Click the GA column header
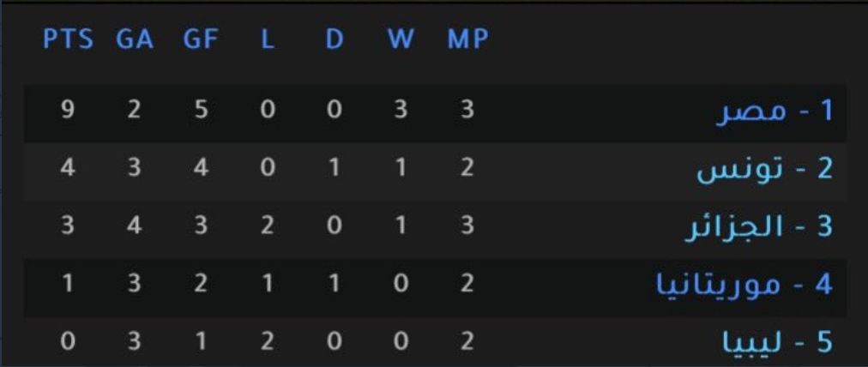 point(134,40)
